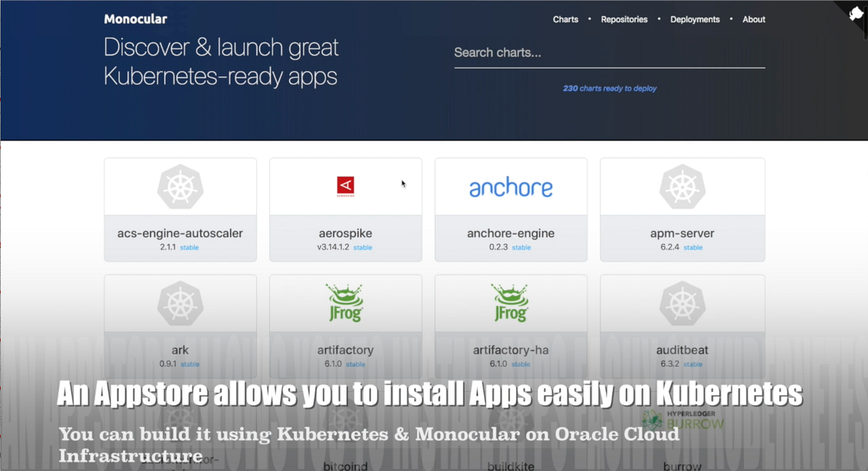Click the Kubernetes icon on the auditbeat card

(682, 303)
